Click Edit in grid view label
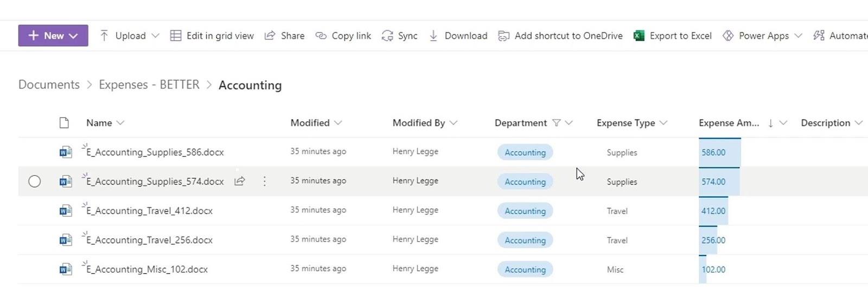Screen dimensions: 868x303 tap(220, 36)
